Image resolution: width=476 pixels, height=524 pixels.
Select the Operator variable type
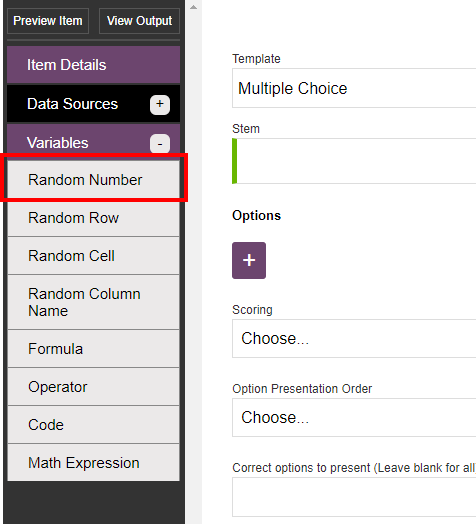coord(94,387)
